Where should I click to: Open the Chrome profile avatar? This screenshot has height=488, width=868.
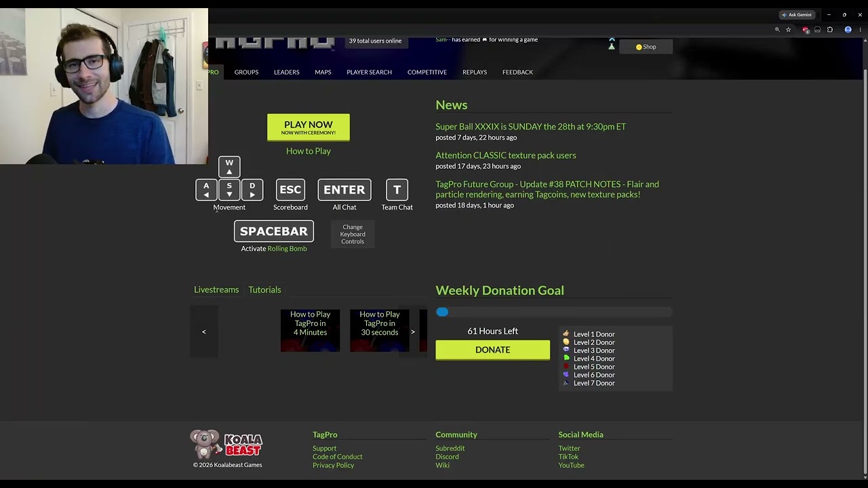coord(848,30)
